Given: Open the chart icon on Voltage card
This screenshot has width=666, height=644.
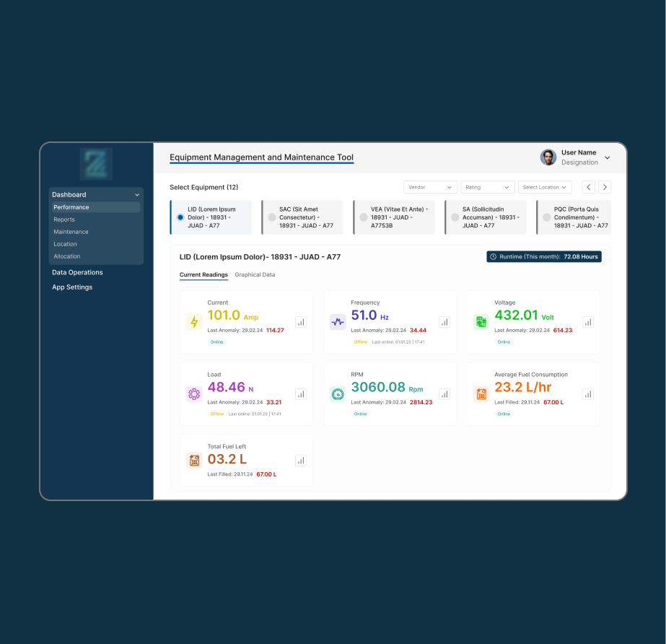Looking at the screenshot, I should click(588, 322).
